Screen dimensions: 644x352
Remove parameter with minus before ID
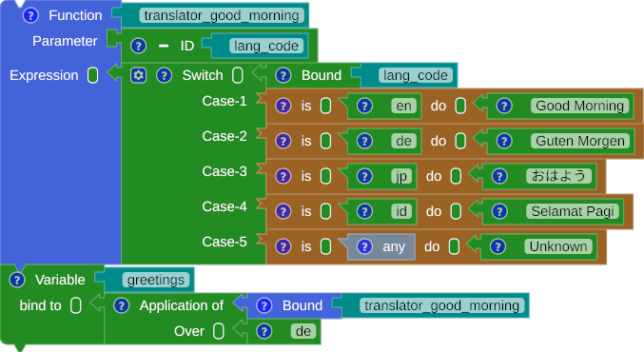tap(164, 46)
